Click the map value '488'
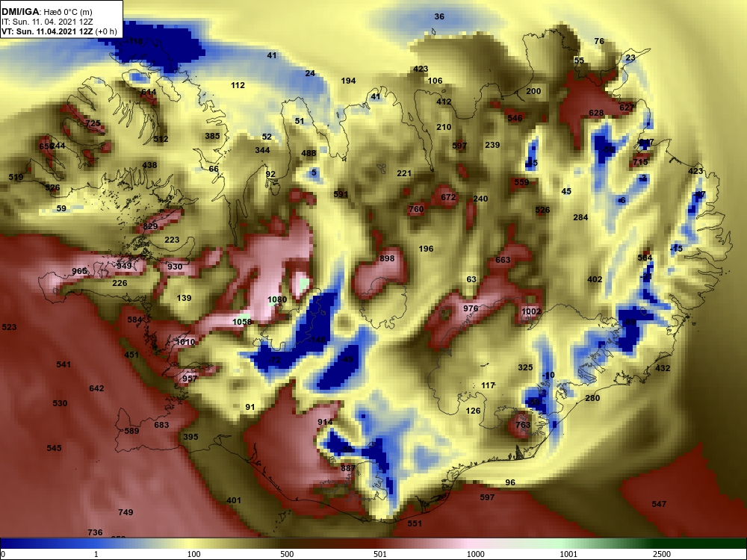Image resolution: width=747 pixels, height=560 pixels. coord(309,153)
